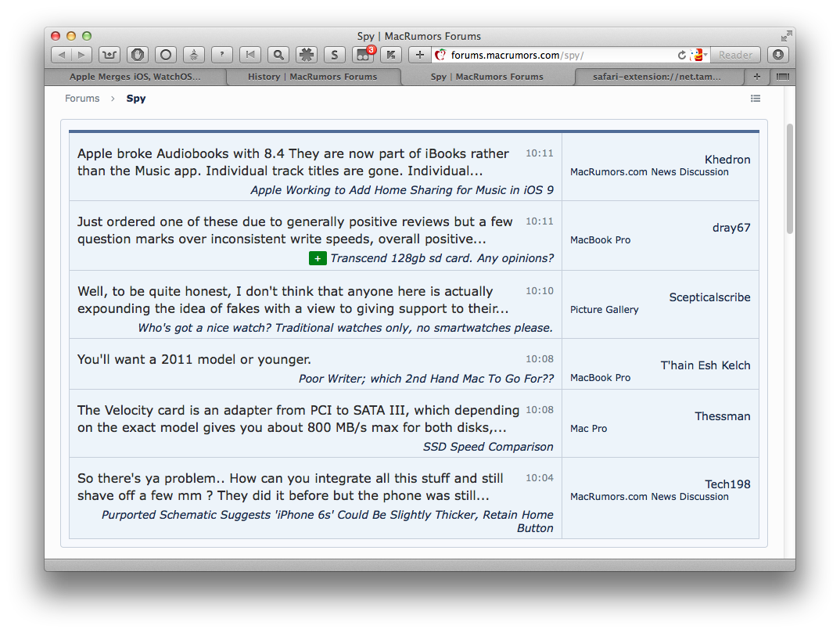Click the 10:04 timestamp
Viewport: 840px width, 633px height.
pos(540,478)
